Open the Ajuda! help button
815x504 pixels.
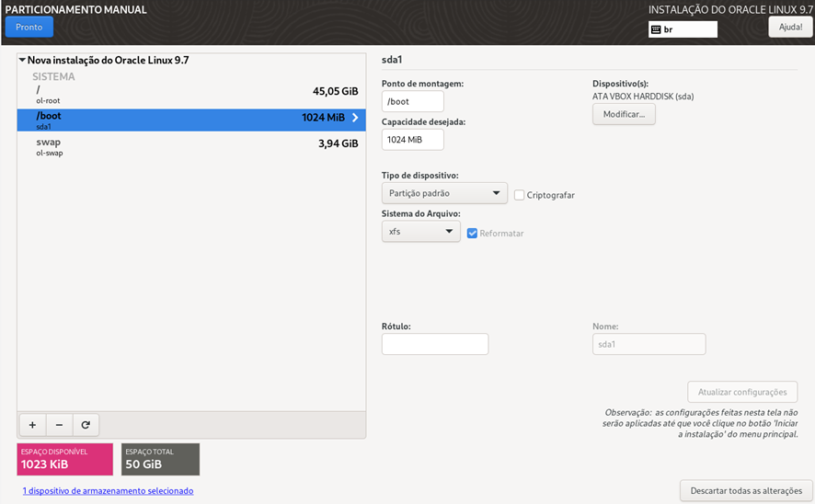click(790, 27)
